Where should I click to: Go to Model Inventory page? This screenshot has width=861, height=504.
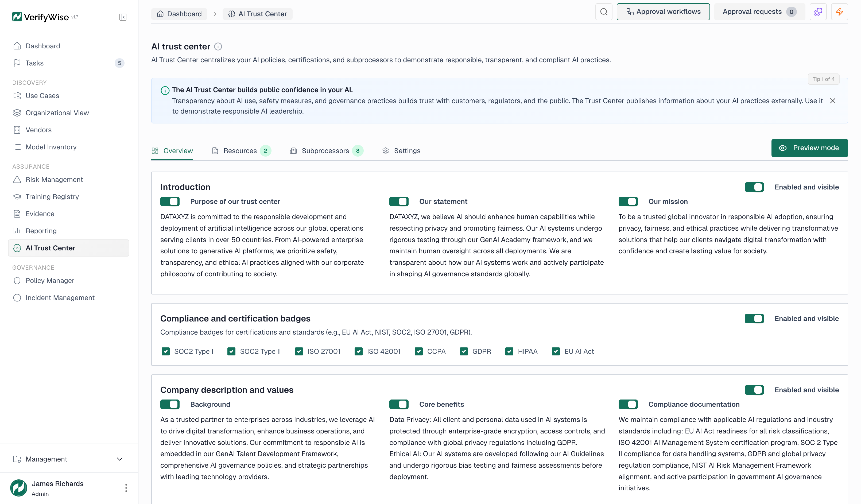tap(51, 147)
